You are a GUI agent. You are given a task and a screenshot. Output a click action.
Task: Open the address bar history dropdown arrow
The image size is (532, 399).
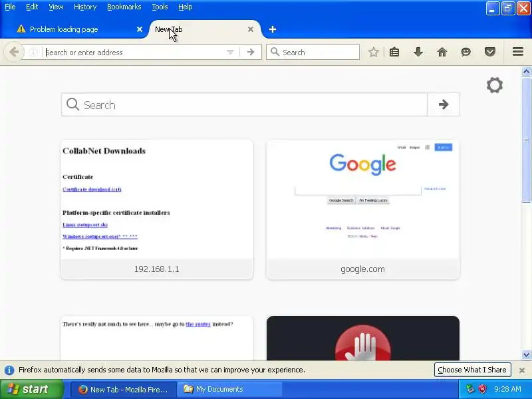coord(230,53)
